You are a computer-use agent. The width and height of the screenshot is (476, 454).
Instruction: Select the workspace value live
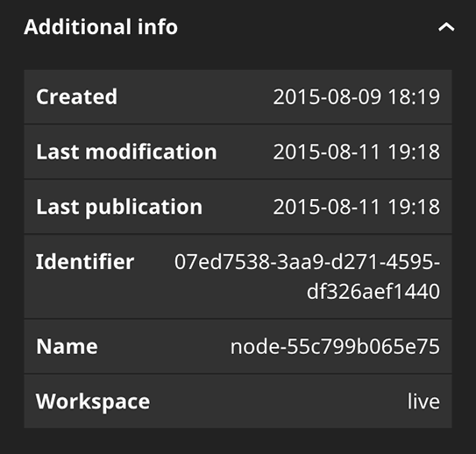click(x=423, y=401)
